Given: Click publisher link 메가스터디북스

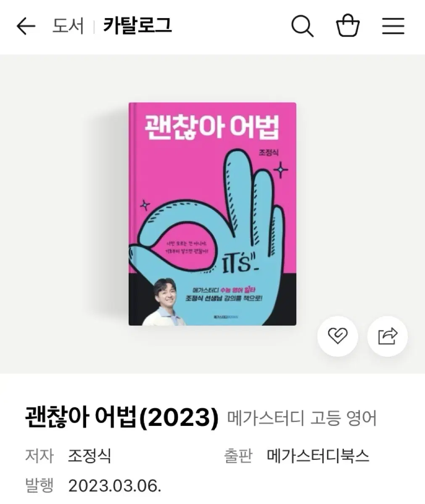Looking at the screenshot, I should (x=318, y=456).
